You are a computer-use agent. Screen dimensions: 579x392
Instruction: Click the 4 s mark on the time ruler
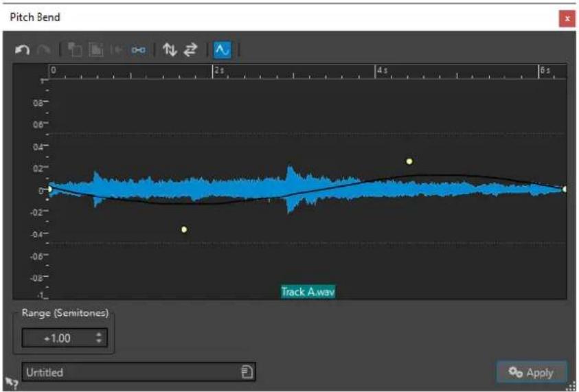click(383, 70)
